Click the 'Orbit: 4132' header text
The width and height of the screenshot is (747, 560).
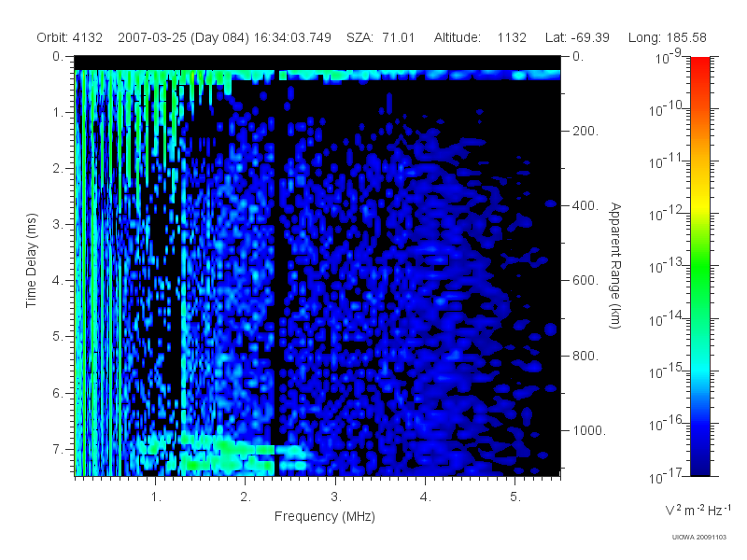[x=69, y=37]
